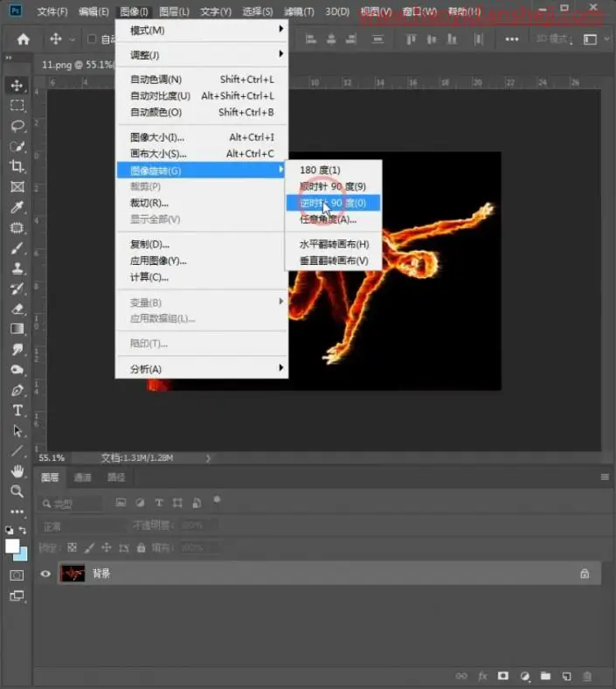Image resolution: width=616 pixels, height=689 pixels.
Task: Select the Path Selection tool
Action: [17, 430]
